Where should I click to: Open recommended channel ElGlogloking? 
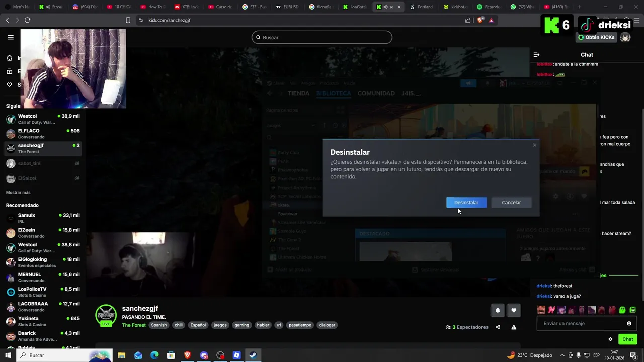pyautogui.click(x=43, y=262)
